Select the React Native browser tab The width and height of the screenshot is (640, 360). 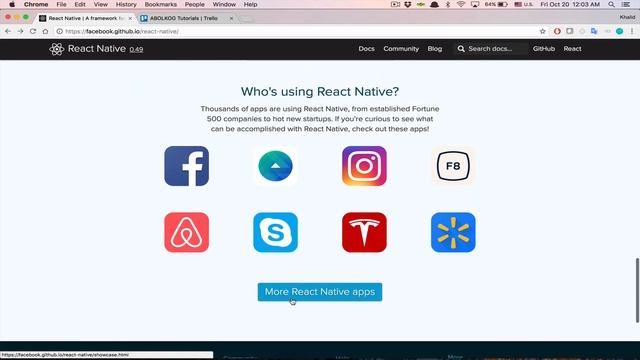click(x=85, y=18)
